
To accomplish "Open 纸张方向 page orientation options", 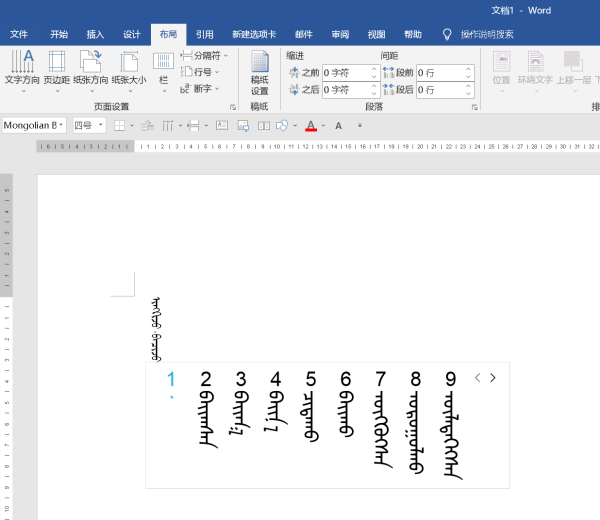I will point(92,68).
